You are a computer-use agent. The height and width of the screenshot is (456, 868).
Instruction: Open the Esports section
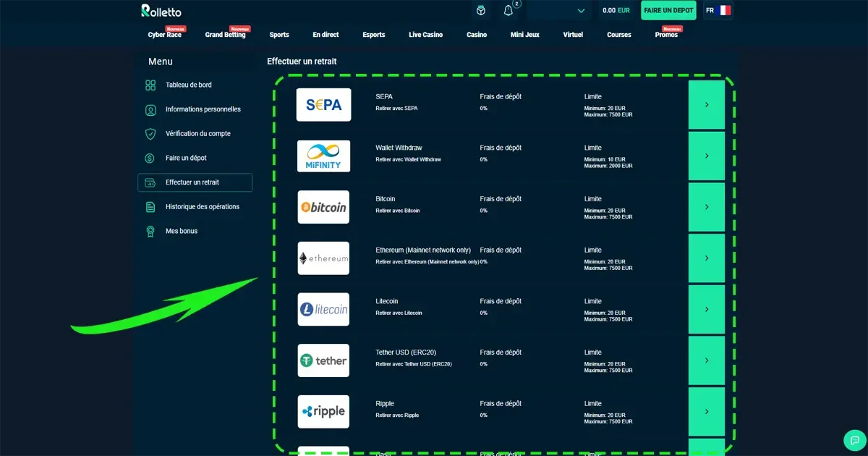374,35
